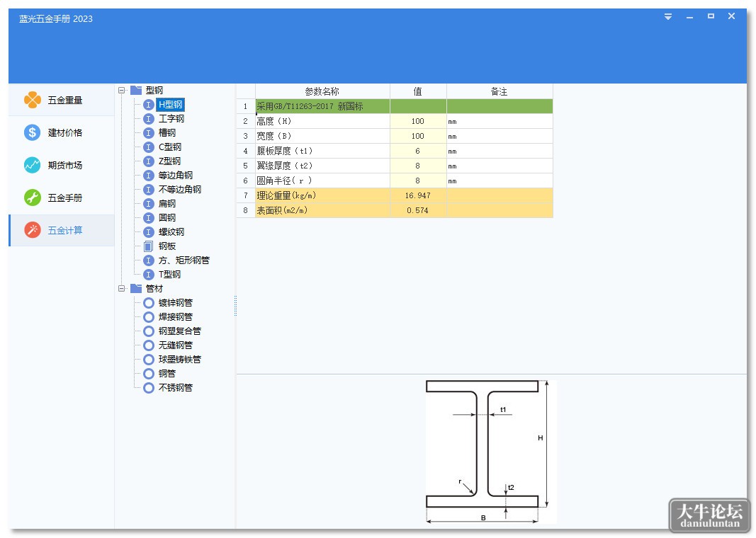This screenshot has width=756, height=538.
Task: Click the plate icon beside 钢板
Action: (x=149, y=246)
